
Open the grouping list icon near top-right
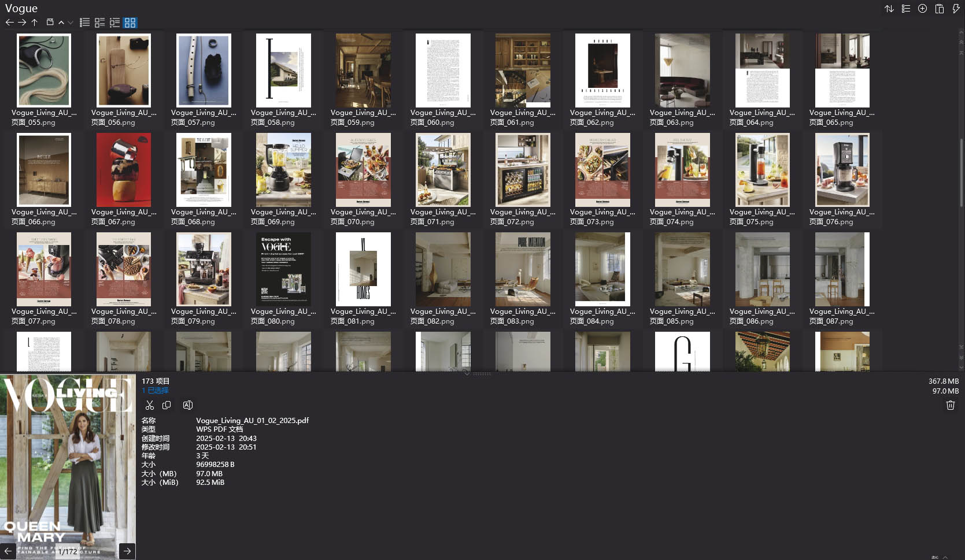[x=905, y=9]
